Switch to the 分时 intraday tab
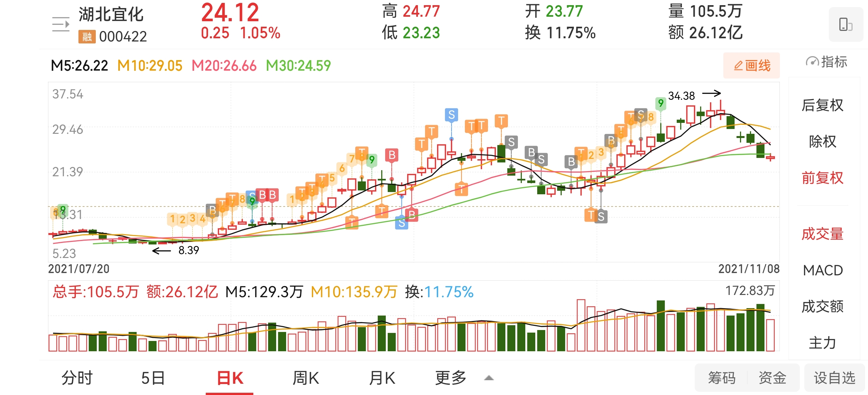Viewport: 868px width, 395px height. point(77,378)
